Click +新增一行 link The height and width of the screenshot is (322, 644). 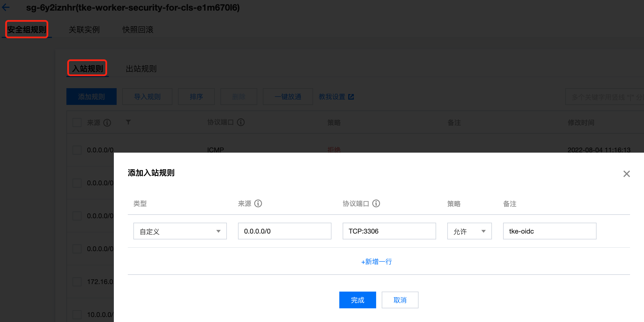376,261
